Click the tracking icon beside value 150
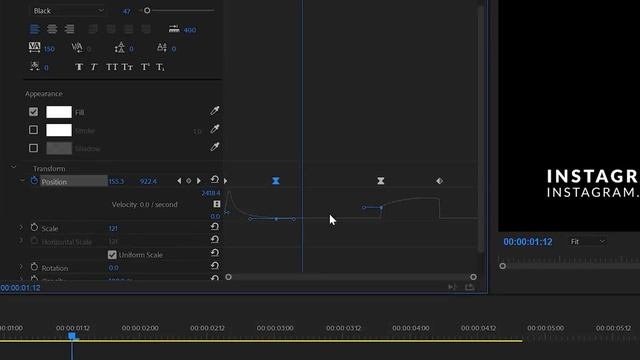640x360 pixels. coord(35,47)
